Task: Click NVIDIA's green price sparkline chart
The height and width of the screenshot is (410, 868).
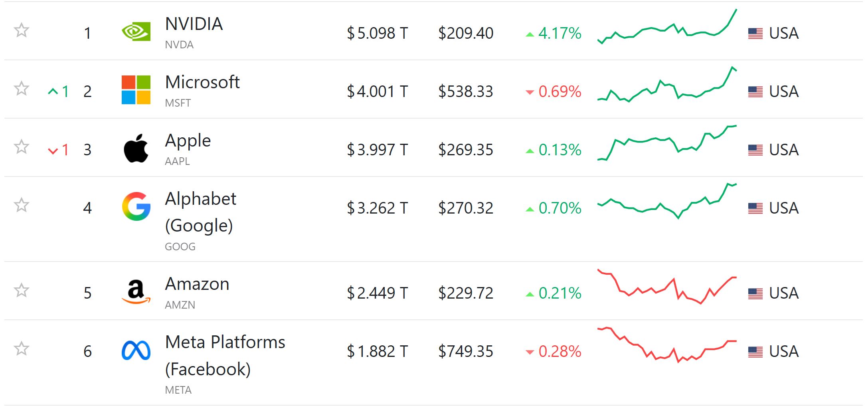Action: [667, 28]
